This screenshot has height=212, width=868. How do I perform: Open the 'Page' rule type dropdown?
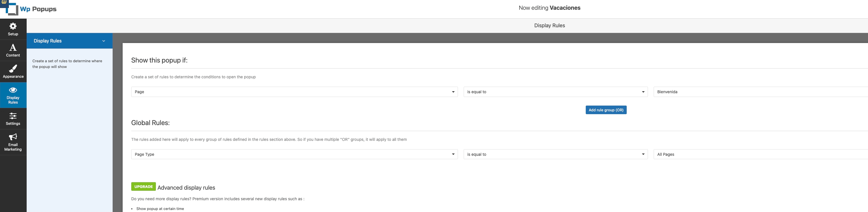pos(294,92)
